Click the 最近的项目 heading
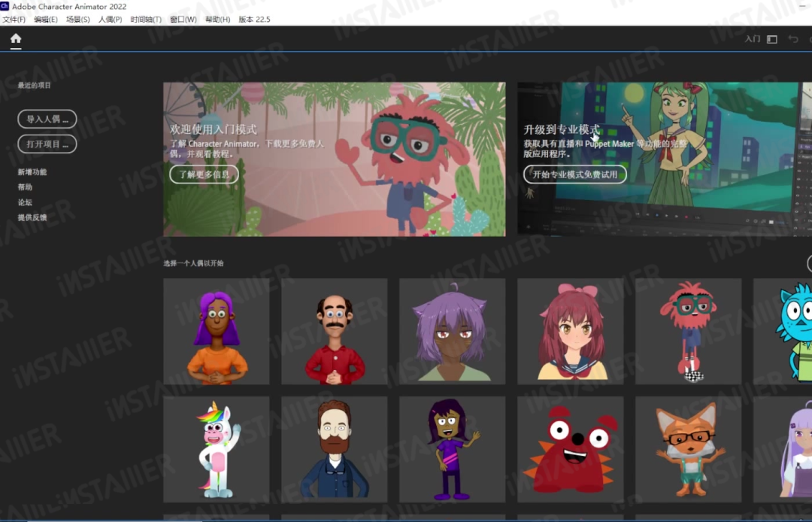 click(34, 86)
